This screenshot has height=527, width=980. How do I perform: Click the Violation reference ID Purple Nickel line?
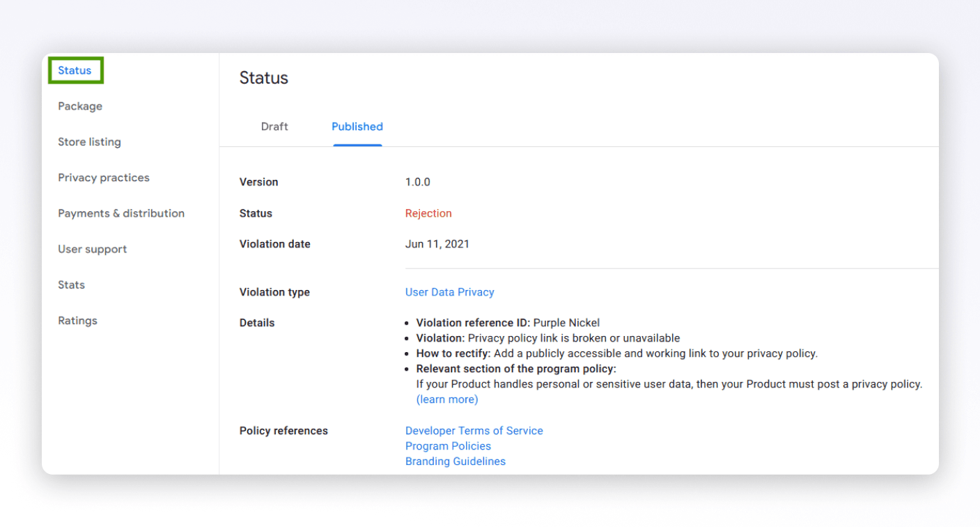[508, 323]
